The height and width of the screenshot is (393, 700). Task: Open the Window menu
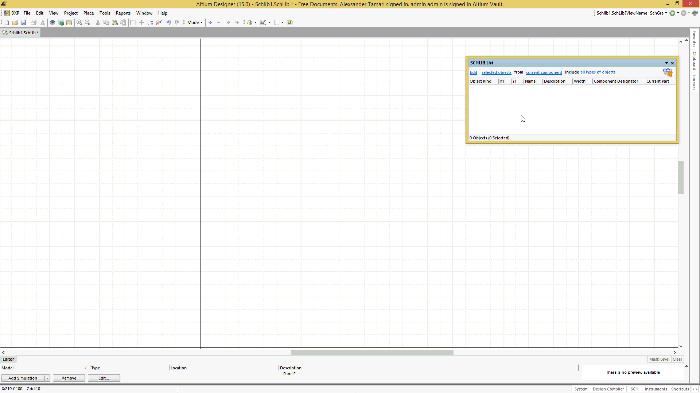144,13
